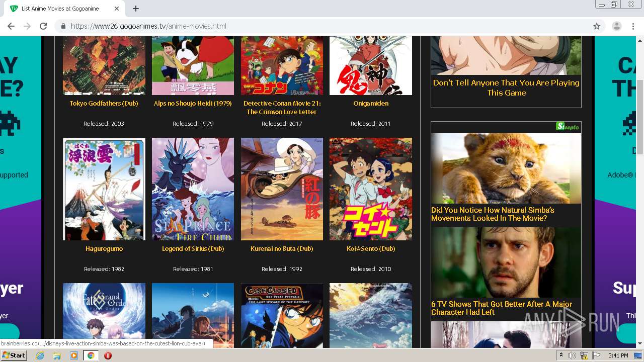Open the taskbar file explorer folder

point(57,355)
